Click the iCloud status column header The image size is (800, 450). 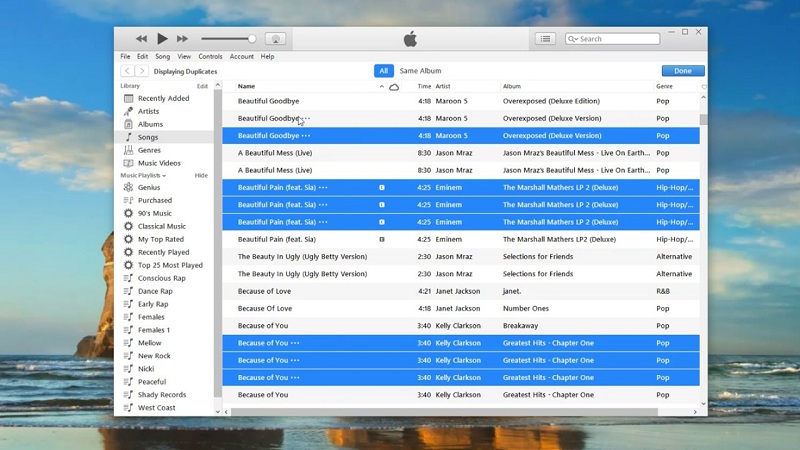[x=394, y=87]
